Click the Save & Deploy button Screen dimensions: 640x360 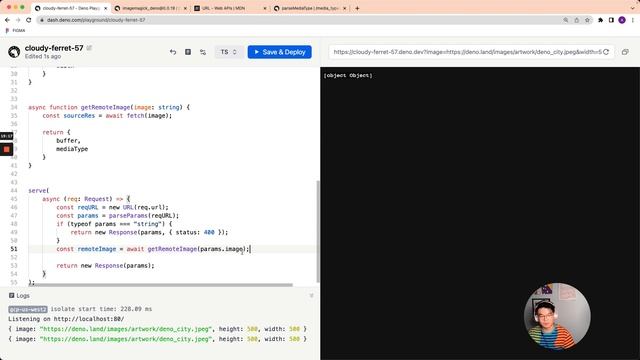[280, 52]
